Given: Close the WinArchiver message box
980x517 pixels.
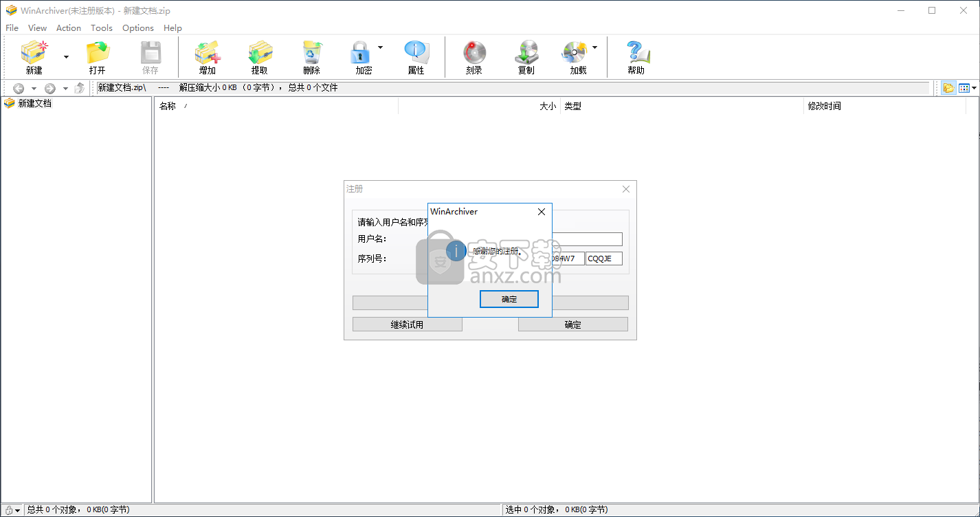Looking at the screenshot, I should (542, 212).
